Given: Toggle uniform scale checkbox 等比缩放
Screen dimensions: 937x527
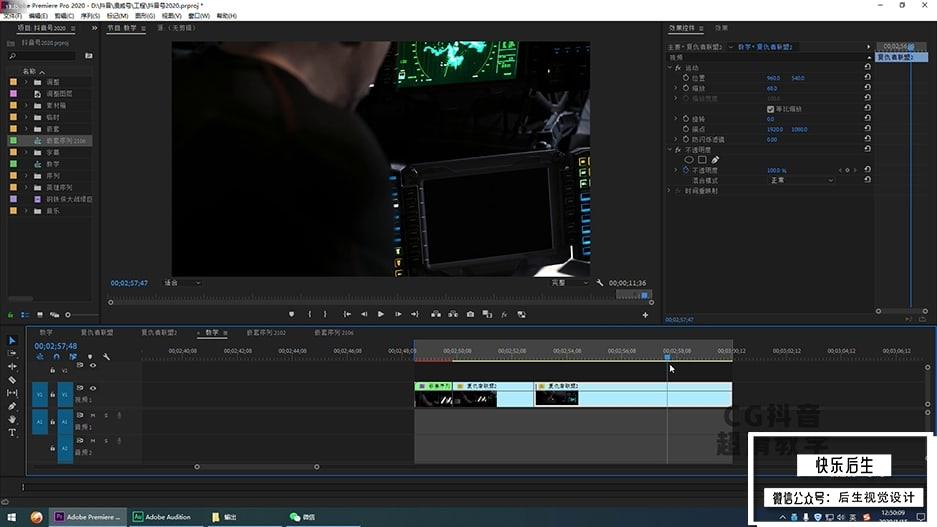Looking at the screenshot, I should 770,109.
